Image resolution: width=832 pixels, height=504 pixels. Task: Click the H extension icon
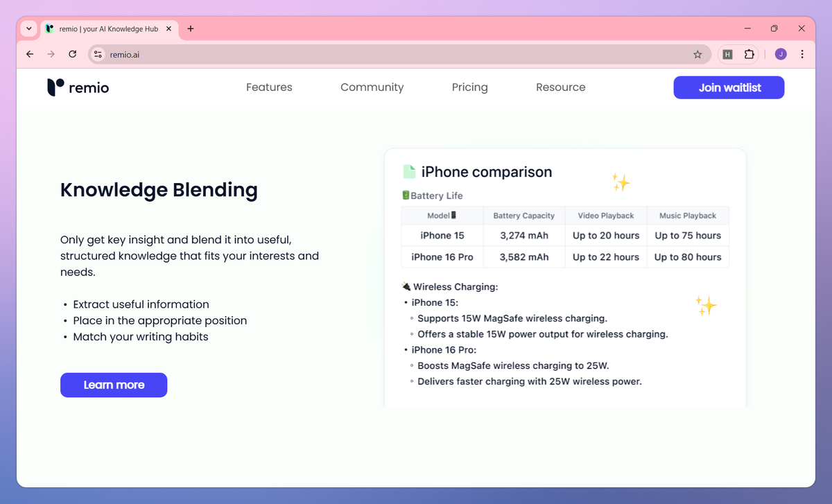click(x=727, y=54)
